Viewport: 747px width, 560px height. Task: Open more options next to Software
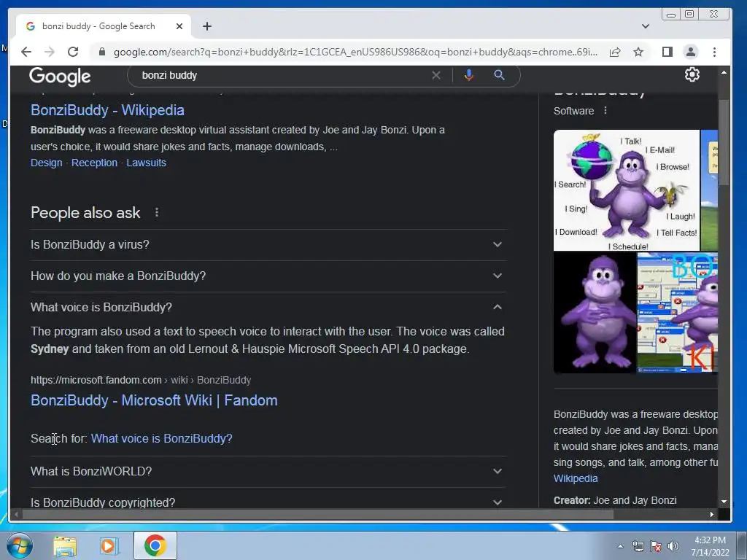click(x=605, y=111)
